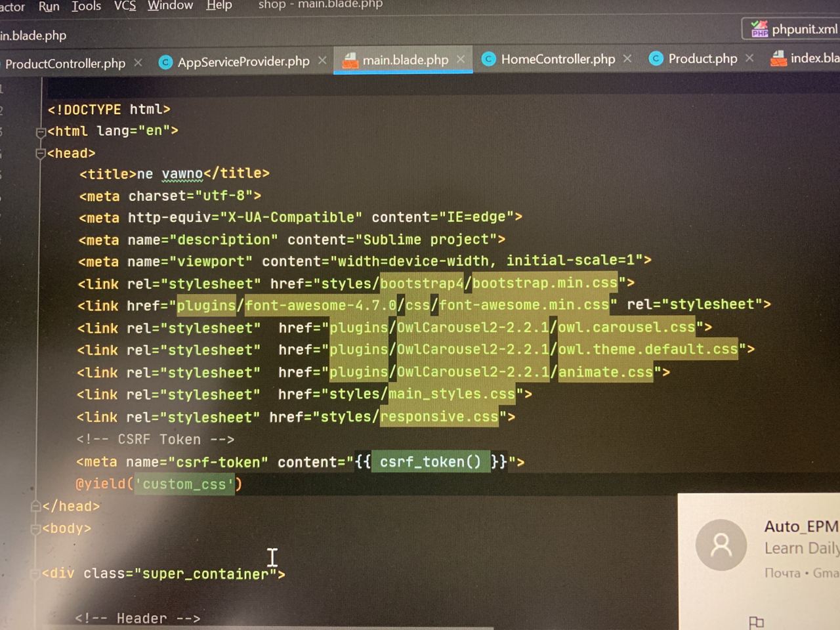Click the font-awesome.min.css path
This screenshot has width=840, height=630.
tap(524, 305)
